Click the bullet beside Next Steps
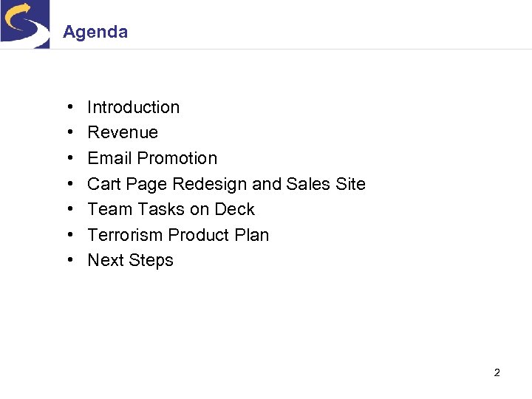Viewport: 532px width, 399px height. (69, 261)
